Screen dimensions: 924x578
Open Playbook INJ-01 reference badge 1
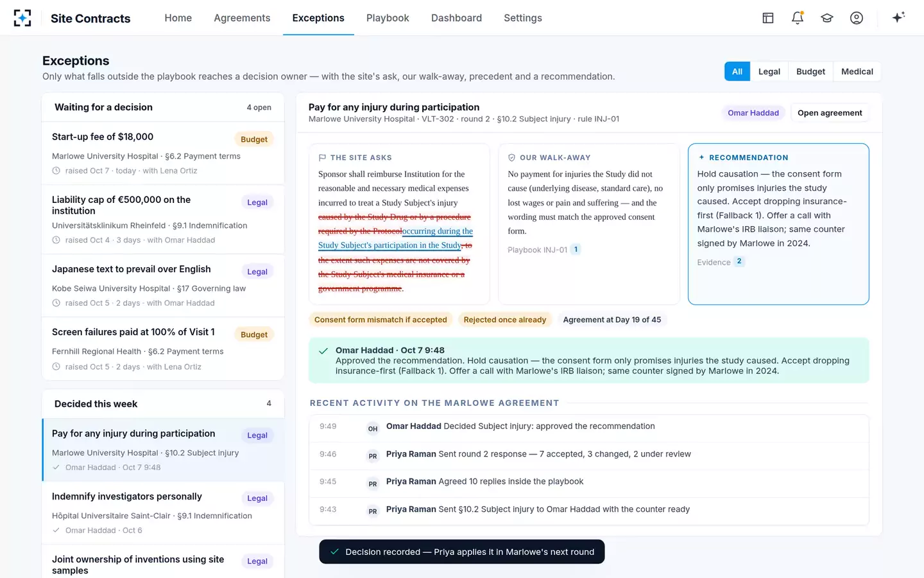click(576, 249)
